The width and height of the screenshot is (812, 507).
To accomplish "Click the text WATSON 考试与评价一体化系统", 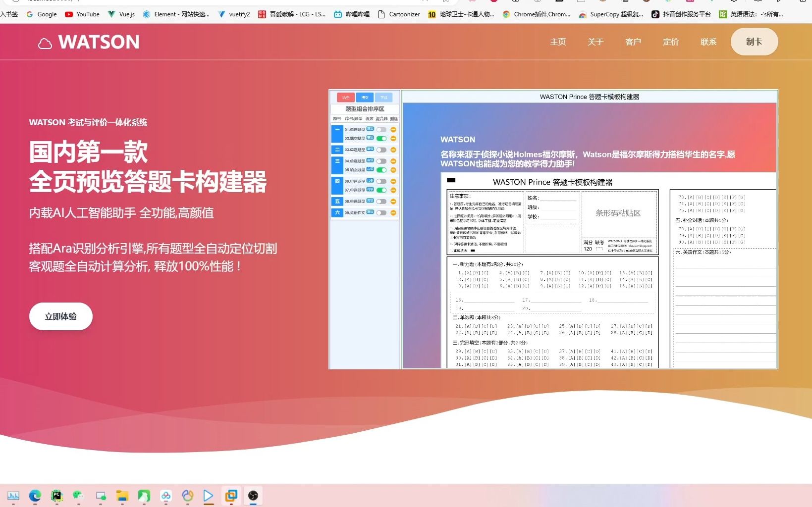I will [x=88, y=122].
